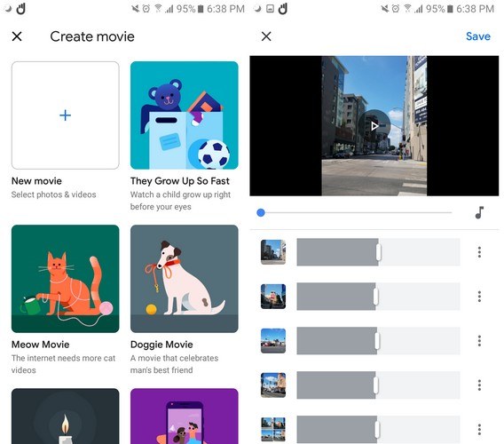This screenshot has width=504, height=444.
Task: Click the blue playback progress handle
Action: pyautogui.click(x=261, y=212)
